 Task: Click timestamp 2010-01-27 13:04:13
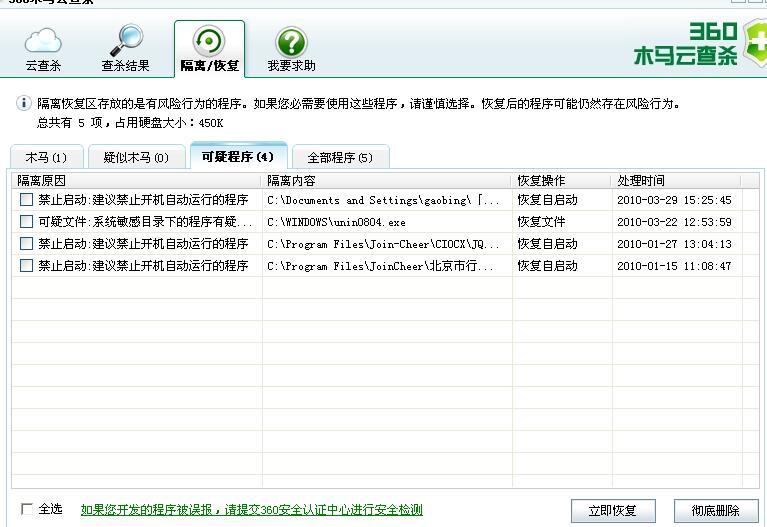click(x=674, y=244)
